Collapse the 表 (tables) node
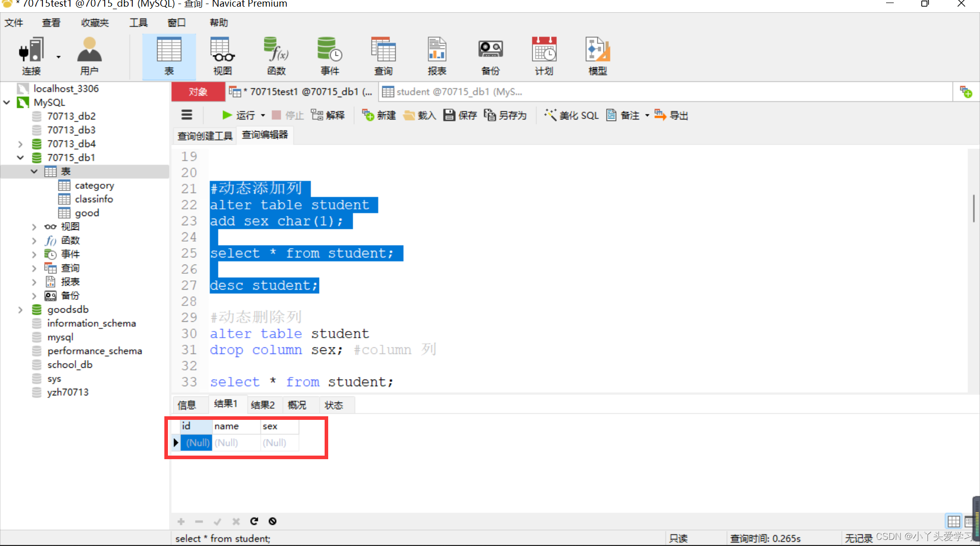980x546 pixels. pos(34,172)
